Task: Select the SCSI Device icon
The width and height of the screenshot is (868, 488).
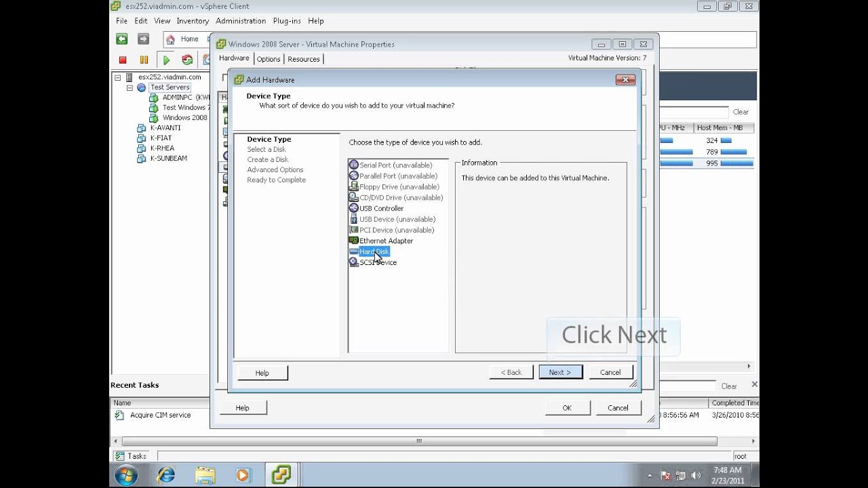Action: (353, 262)
